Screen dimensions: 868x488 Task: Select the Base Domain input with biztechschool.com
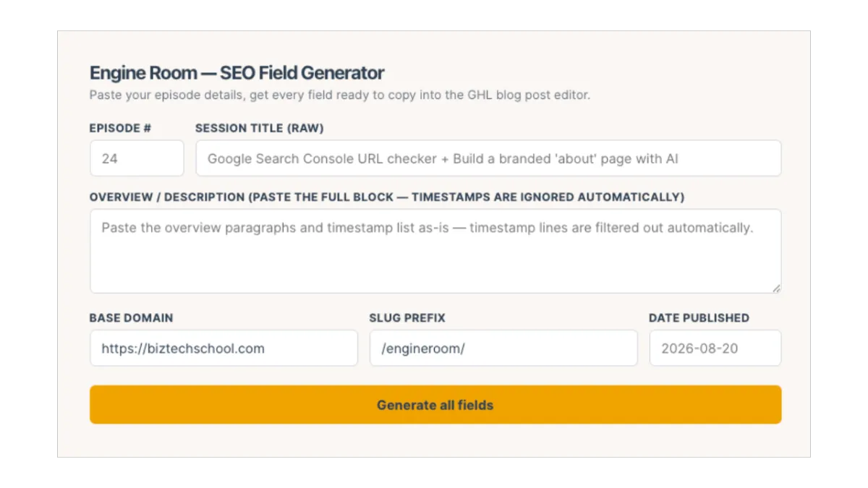click(224, 348)
